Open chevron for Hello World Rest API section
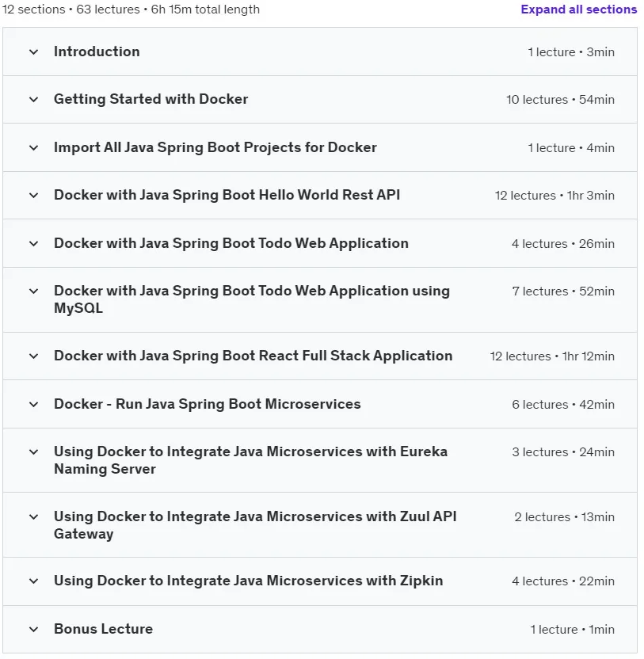 coord(33,196)
